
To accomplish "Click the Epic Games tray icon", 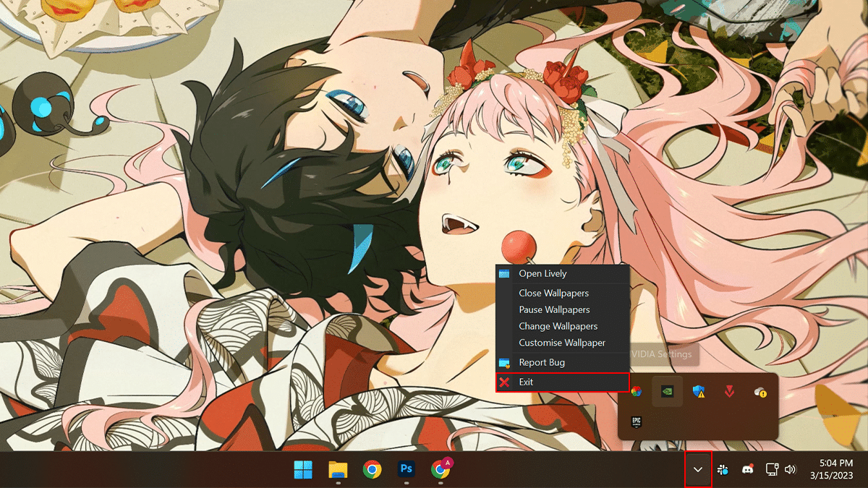I will 637,421.
